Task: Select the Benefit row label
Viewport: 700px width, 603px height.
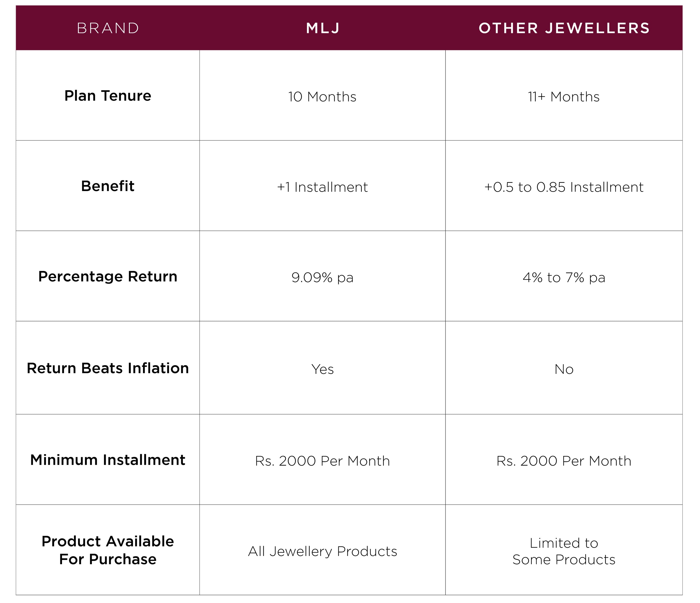Action: pos(108,186)
